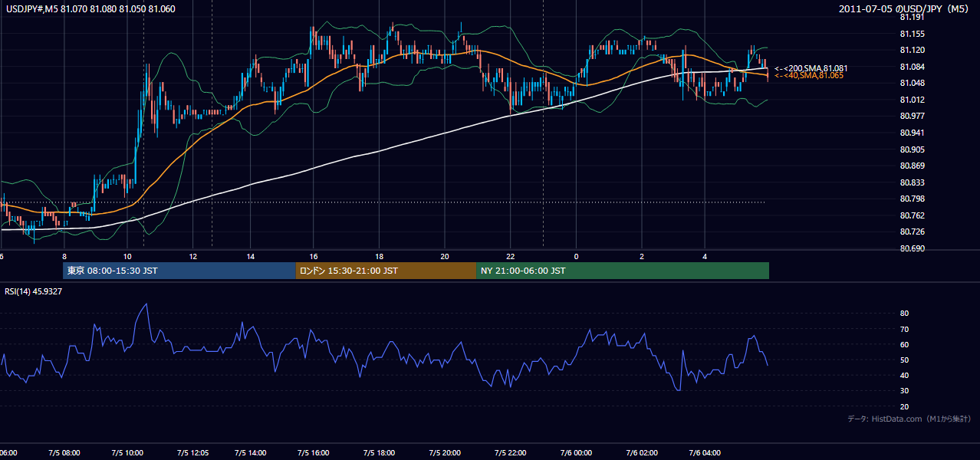This screenshot has width=980, height=460.
Task: Click the 7/5 22:00 bottom time label
Action: pos(510,453)
